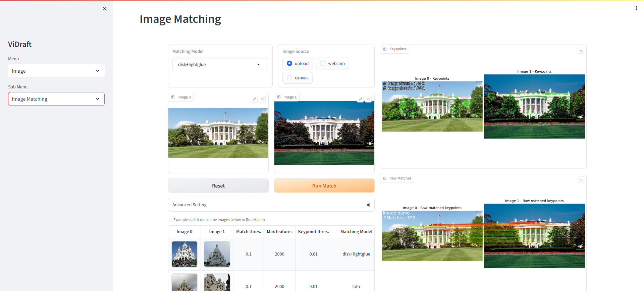Open the Sub Menu Image Matching dropdown
This screenshot has height=291, width=644.
coord(56,99)
